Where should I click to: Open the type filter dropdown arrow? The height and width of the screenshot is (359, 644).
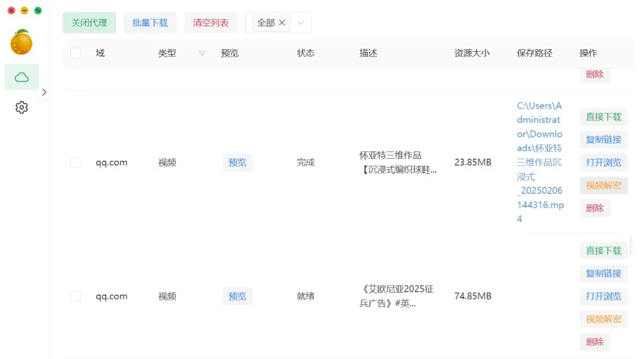(x=301, y=23)
